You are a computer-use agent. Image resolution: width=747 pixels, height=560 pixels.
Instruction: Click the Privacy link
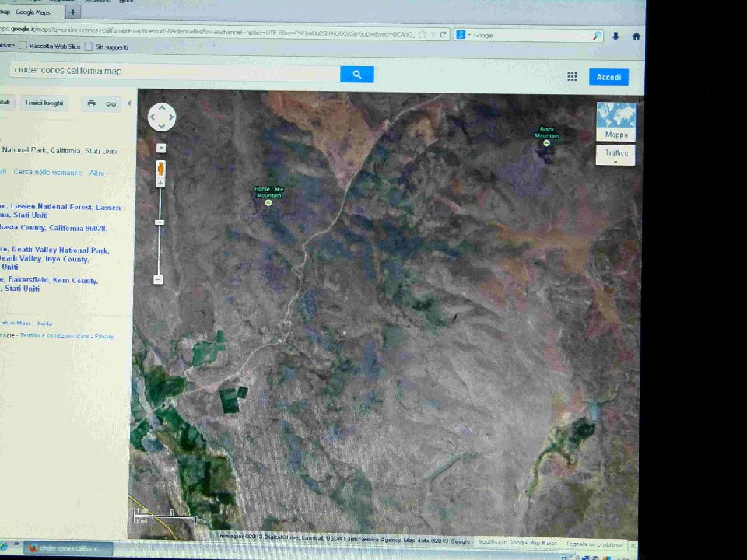[x=103, y=336]
